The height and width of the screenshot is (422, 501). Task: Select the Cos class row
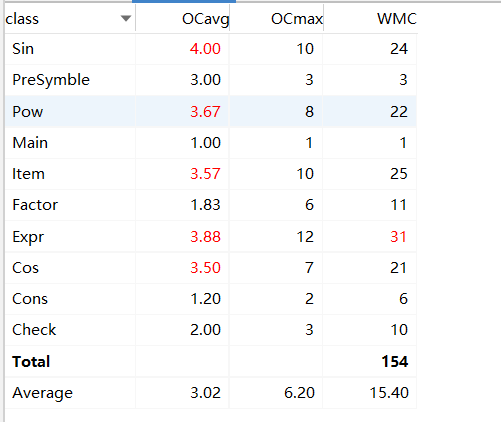point(211,268)
